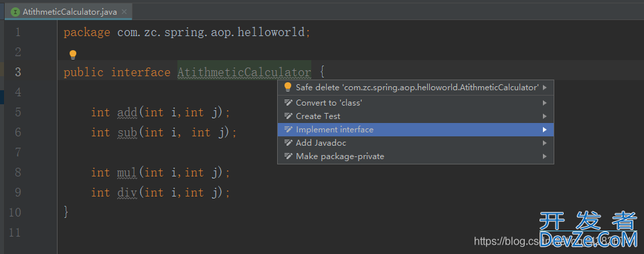Click the pencil icon next to Convert to 'class'
This screenshot has width=644, height=254.
[x=289, y=102]
